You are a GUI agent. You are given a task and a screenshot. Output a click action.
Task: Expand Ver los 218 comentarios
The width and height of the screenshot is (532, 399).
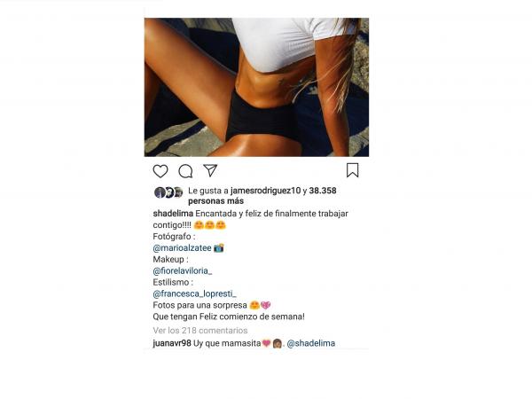pos(200,331)
